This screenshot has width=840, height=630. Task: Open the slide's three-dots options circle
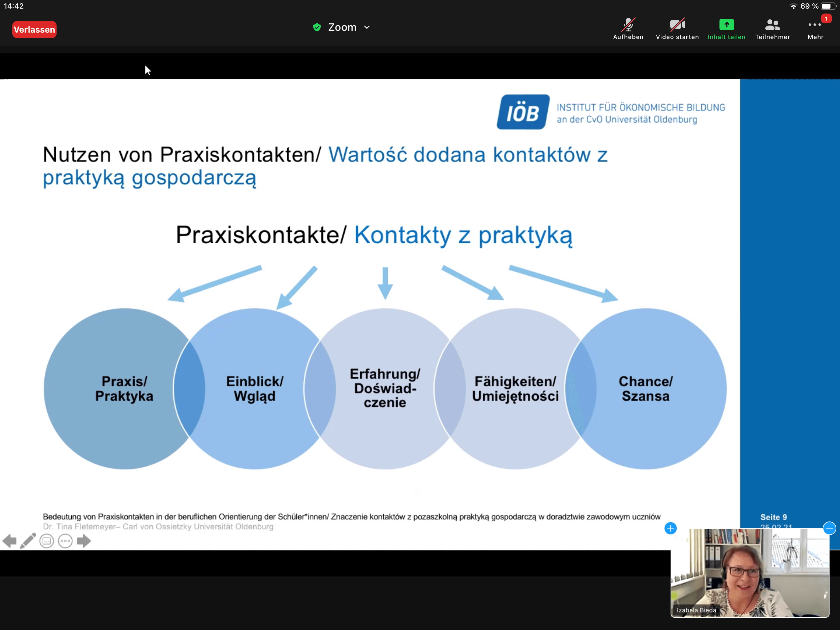(65, 541)
